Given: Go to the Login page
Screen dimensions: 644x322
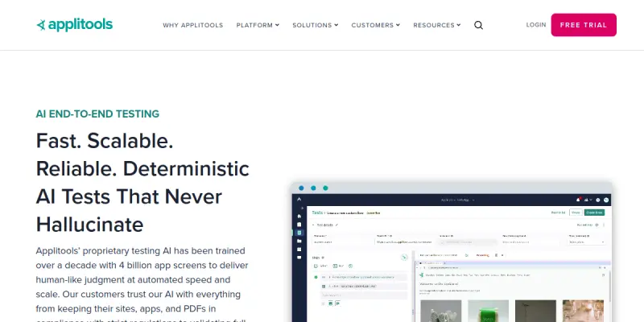Looking at the screenshot, I should pos(536,25).
